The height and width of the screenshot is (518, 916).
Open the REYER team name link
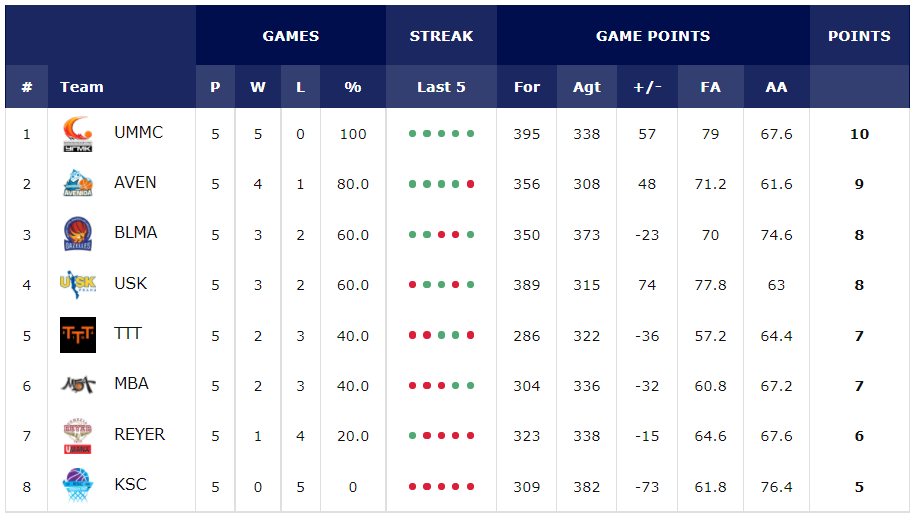(x=139, y=435)
